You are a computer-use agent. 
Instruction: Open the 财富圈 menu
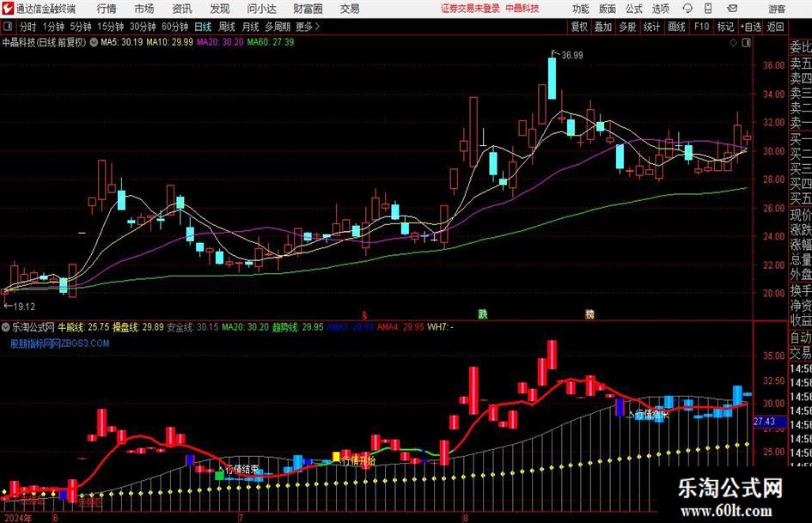[x=308, y=9]
